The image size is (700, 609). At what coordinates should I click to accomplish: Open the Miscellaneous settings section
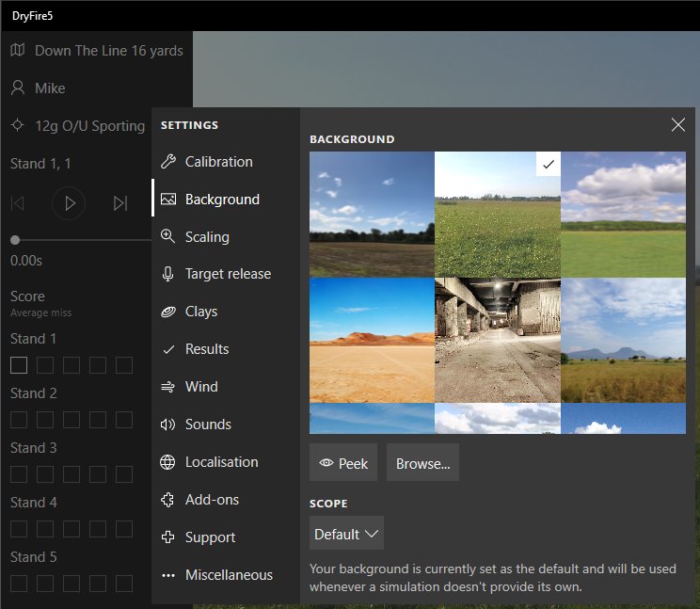pos(228,575)
